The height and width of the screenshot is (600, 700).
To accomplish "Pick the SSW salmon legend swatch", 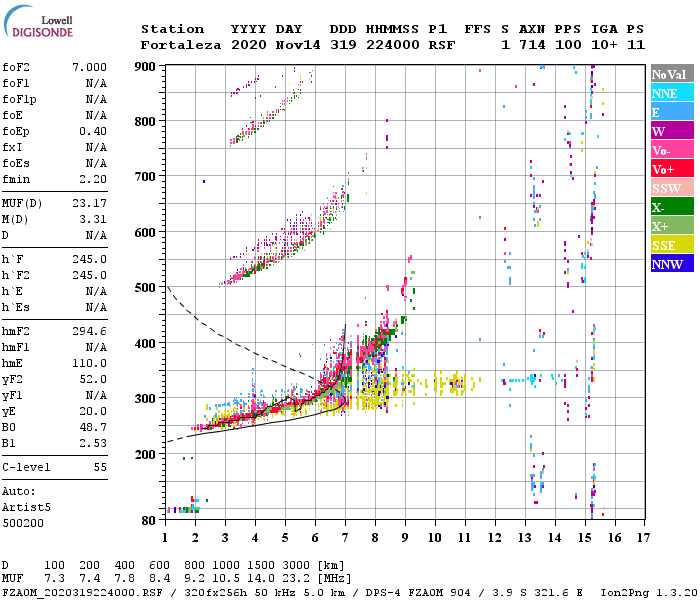I will [x=672, y=188].
